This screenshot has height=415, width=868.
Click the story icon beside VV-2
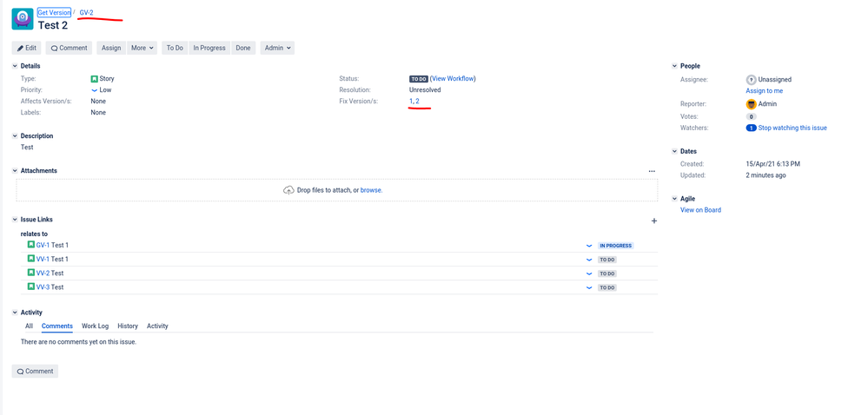point(31,273)
